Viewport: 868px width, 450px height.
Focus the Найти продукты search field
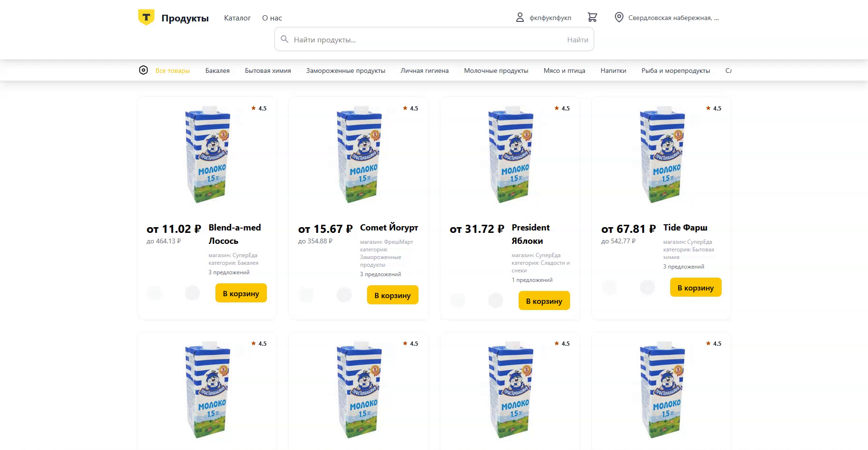click(424, 40)
